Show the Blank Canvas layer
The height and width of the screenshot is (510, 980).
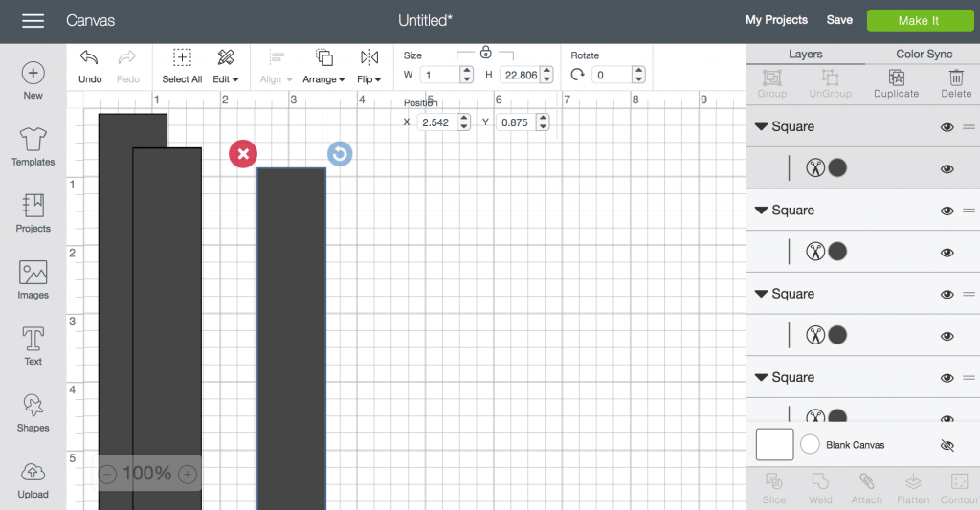click(x=947, y=445)
